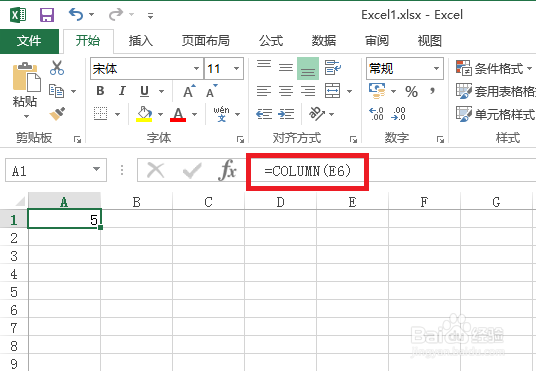Open the 审阅 ribbon tab
Image resolution: width=536 pixels, height=371 pixels.
pyautogui.click(x=377, y=41)
